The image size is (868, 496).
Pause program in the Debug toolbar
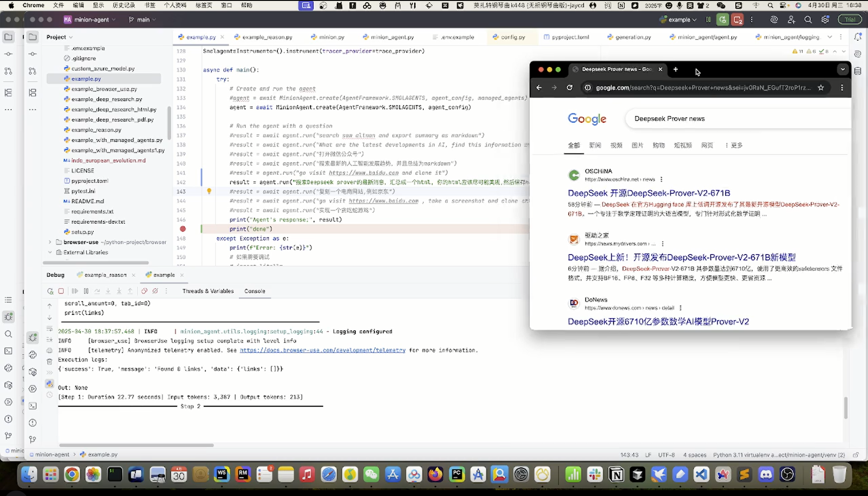point(86,291)
